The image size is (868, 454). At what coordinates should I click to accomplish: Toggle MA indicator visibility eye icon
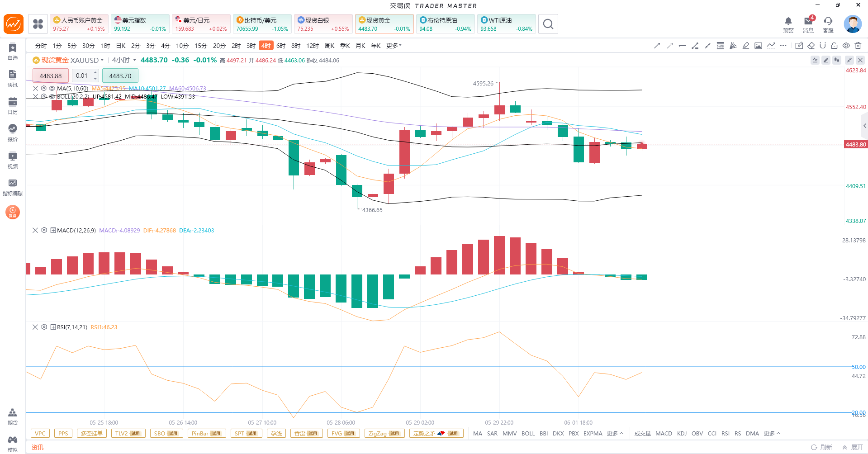[x=52, y=89]
